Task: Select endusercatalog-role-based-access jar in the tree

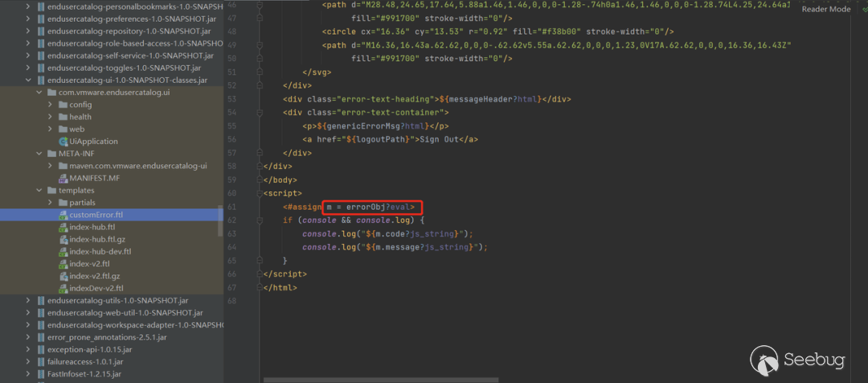Action: (x=111, y=43)
